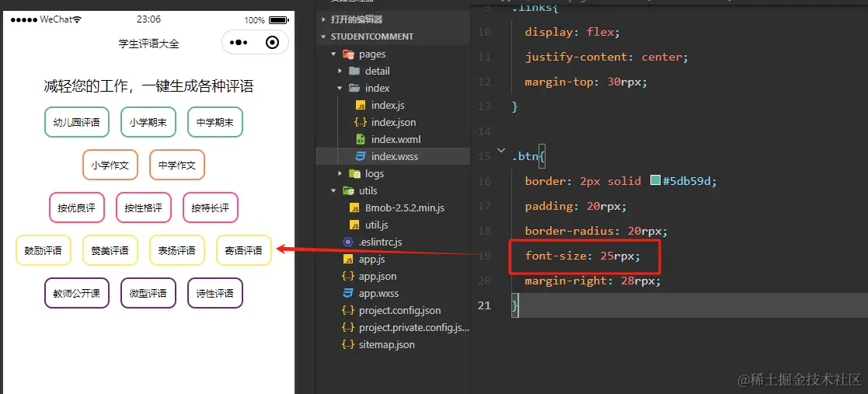Screen dimensions: 868x394
Task: Click the index.wxml file icon
Action: (361, 139)
